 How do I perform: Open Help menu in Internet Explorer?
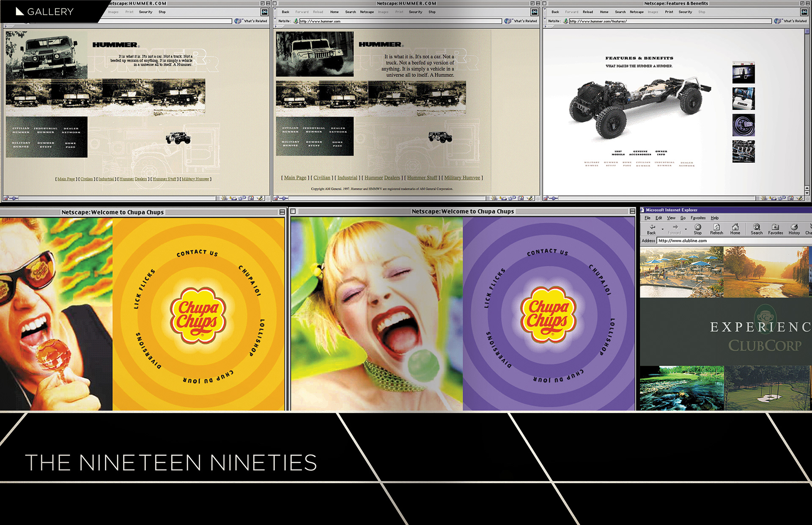pyautogui.click(x=714, y=218)
